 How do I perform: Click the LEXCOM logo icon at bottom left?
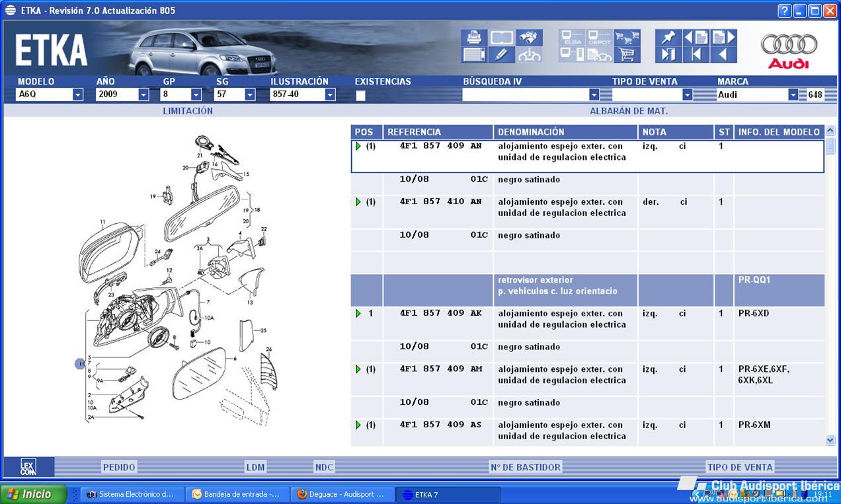[x=28, y=467]
